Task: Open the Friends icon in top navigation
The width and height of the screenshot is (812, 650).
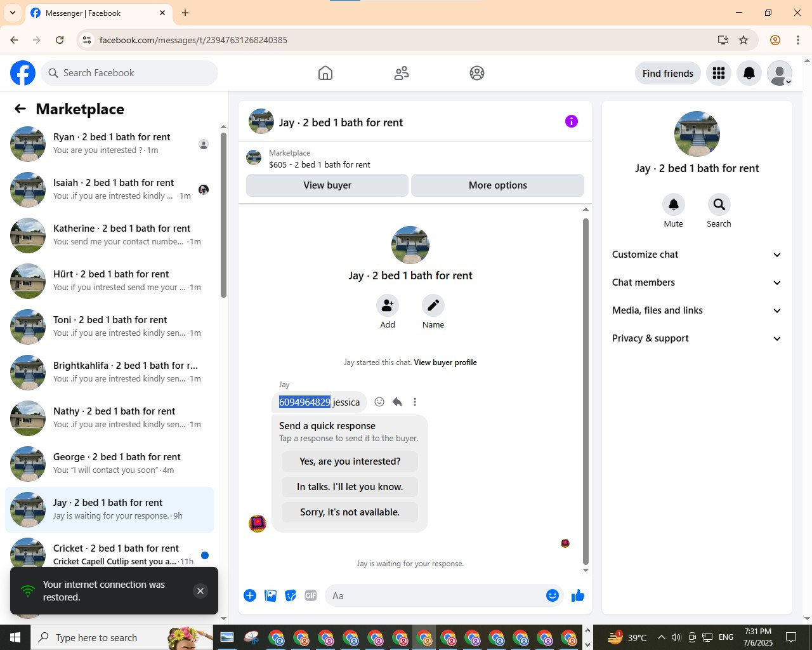Action: coord(402,73)
